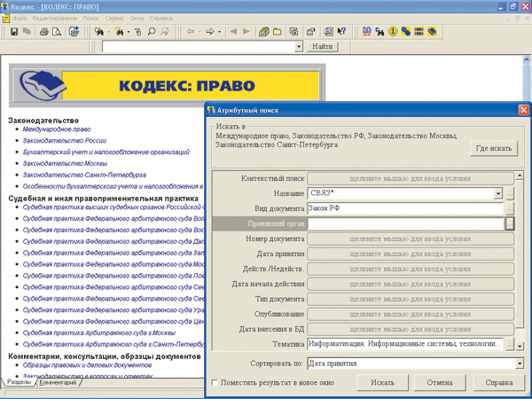Open the 'Законодательство Москвы' link
This screenshot has height=399, width=532.
[x=65, y=163]
